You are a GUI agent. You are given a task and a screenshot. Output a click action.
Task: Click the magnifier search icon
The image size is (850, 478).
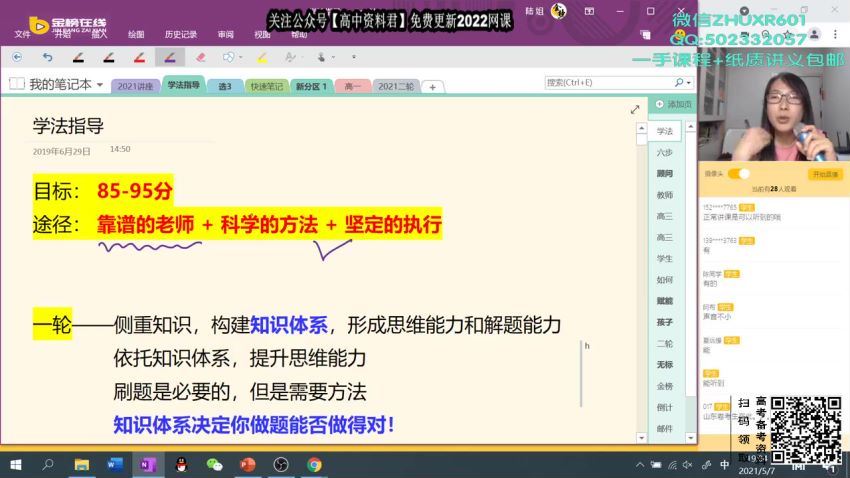coord(679,82)
